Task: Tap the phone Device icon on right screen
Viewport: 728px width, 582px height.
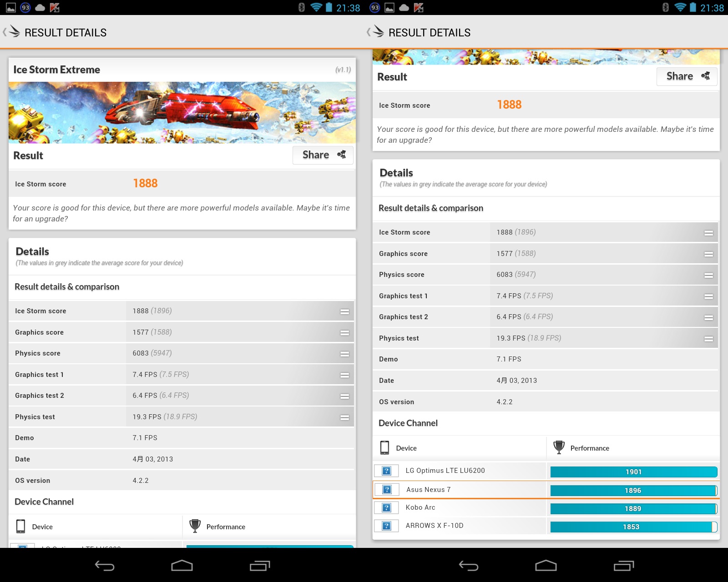Action: pos(384,447)
